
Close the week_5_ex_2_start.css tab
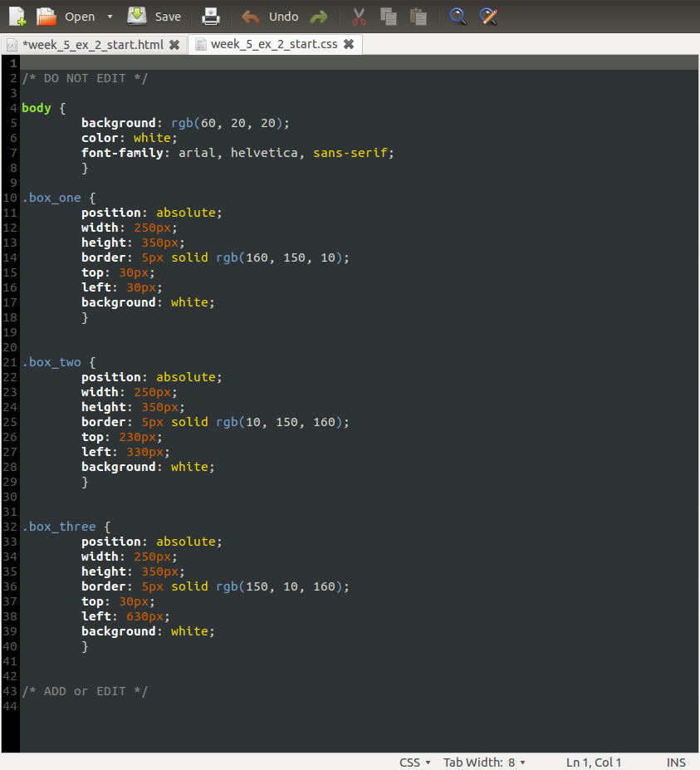[x=349, y=45]
